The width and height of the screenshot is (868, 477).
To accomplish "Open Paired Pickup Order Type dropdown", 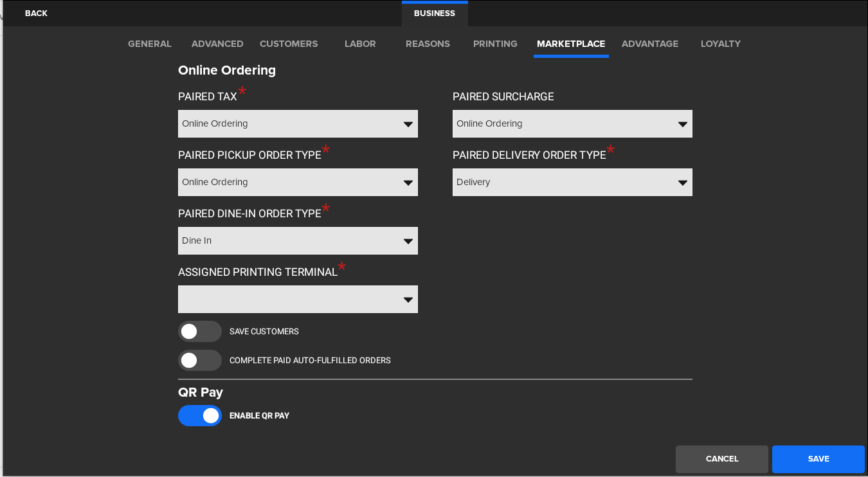I will 298,182.
